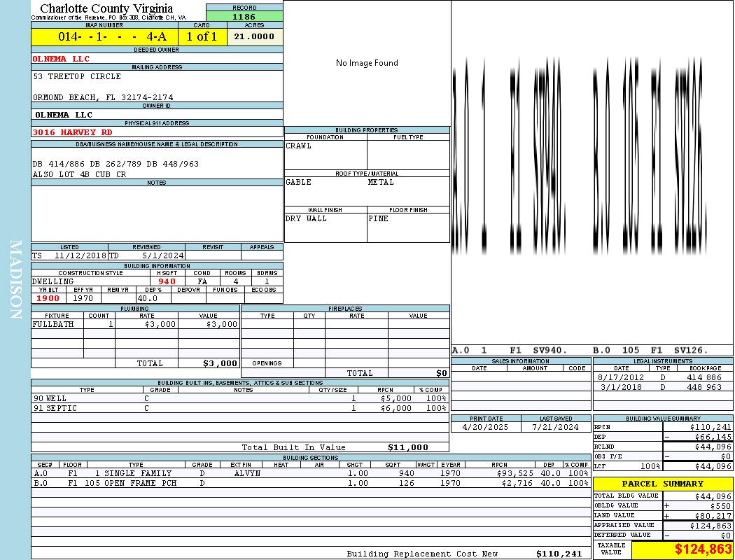This screenshot has width=735, height=560.
Task: Click exterior finish ALVYN
Action: [247, 473]
